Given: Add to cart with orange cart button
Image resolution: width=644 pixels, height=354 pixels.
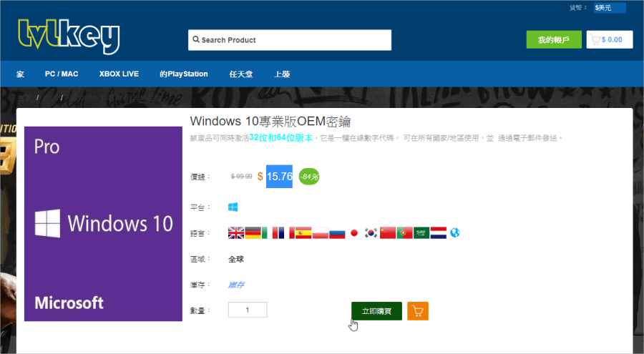Looking at the screenshot, I should pos(418,311).
